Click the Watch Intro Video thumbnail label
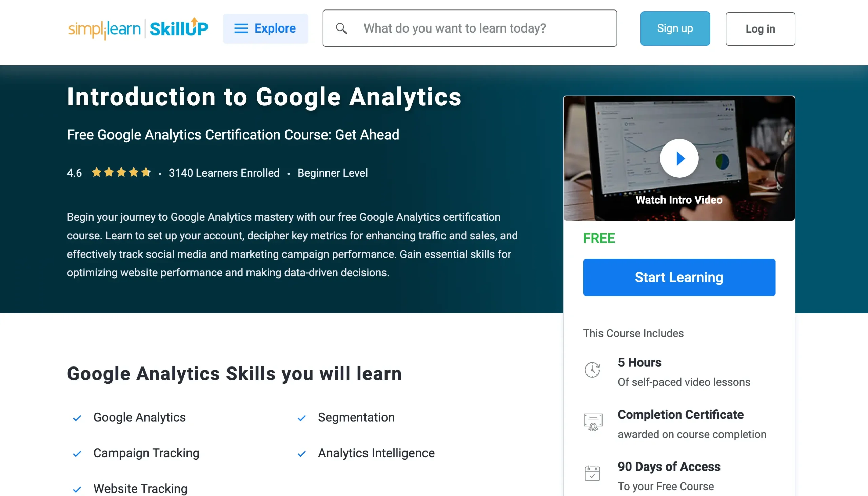The width and height of the screenshot is (868, 496). click(679, 200)
